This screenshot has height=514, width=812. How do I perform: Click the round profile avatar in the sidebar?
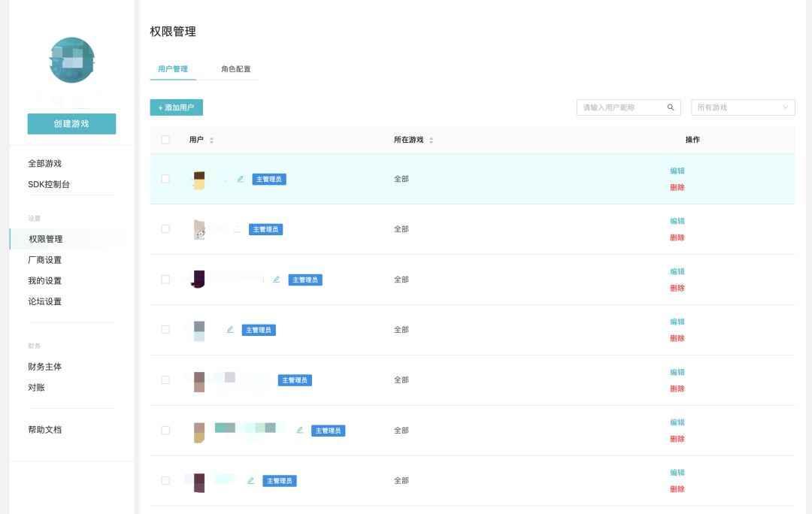(x=71, y=60)
